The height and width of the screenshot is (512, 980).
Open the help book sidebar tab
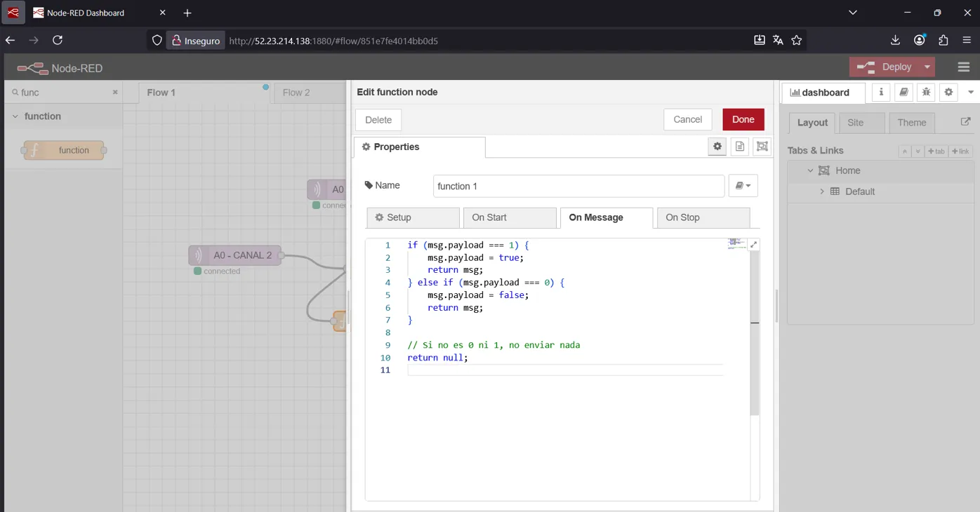[904, 92]
